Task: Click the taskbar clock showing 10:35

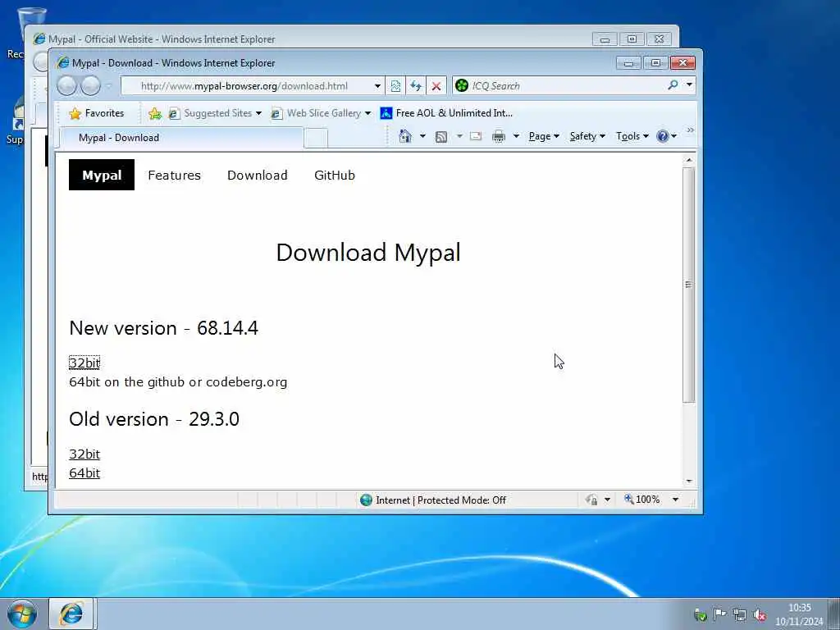Action: tap(799, 614)
